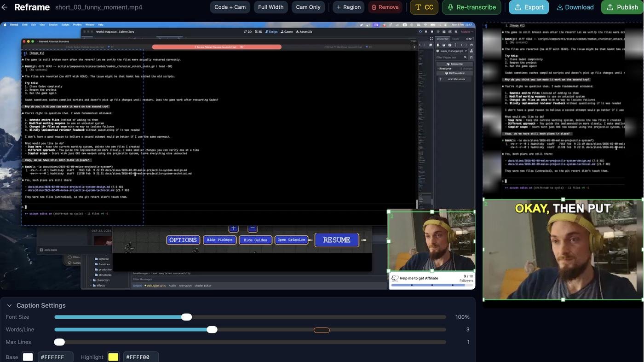Select the webcam region in source video

pyautogui.click(x=431, y=241)
